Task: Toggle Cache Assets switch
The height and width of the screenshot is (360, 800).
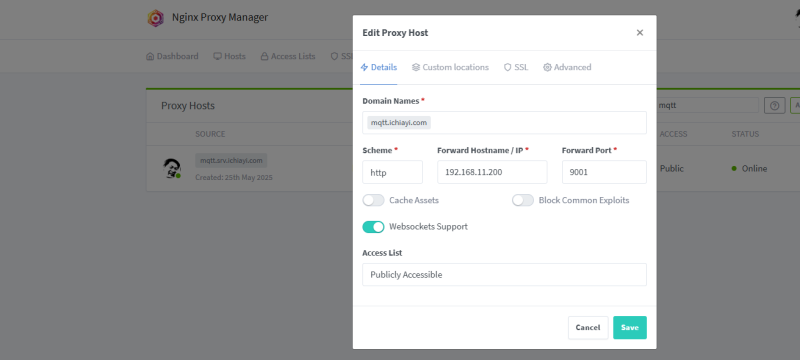Action: coord(373,200)
